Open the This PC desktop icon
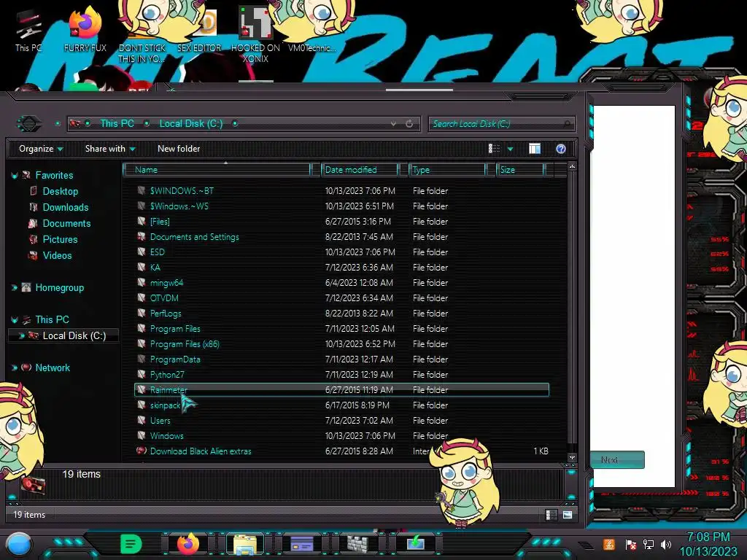 tap(28, 31)
